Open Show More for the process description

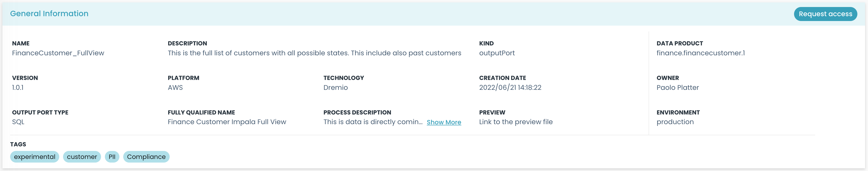(443, 122)
